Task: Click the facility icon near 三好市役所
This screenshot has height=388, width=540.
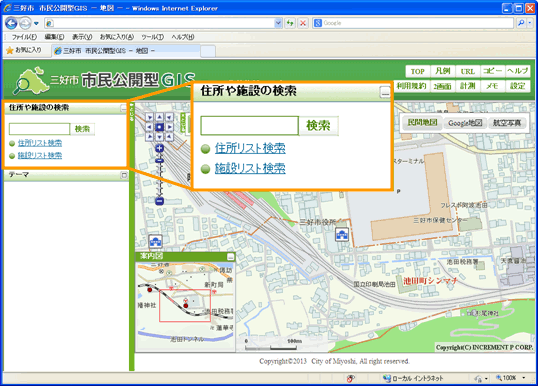Action: point(342,235)
